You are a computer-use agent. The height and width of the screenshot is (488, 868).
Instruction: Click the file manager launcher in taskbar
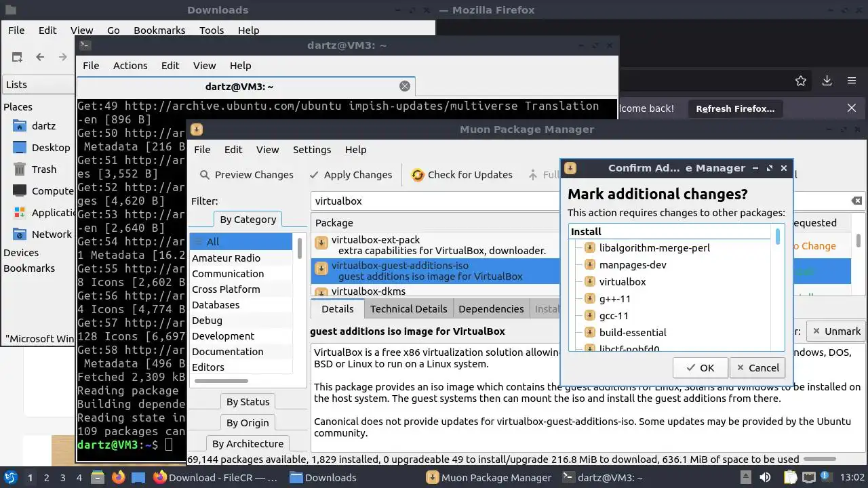coord(98,477)
